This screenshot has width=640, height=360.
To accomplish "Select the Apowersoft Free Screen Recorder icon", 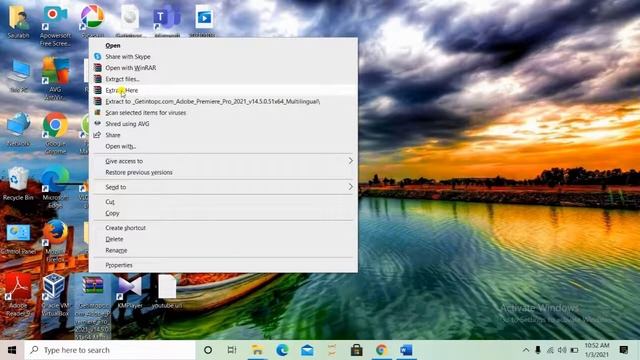I will pos(56,25).
